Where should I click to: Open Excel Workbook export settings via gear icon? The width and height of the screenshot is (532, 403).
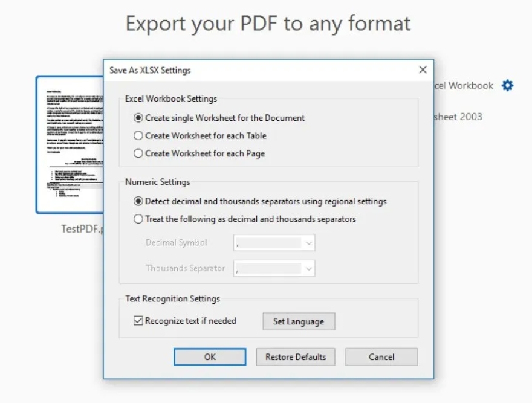coord(506,85)
